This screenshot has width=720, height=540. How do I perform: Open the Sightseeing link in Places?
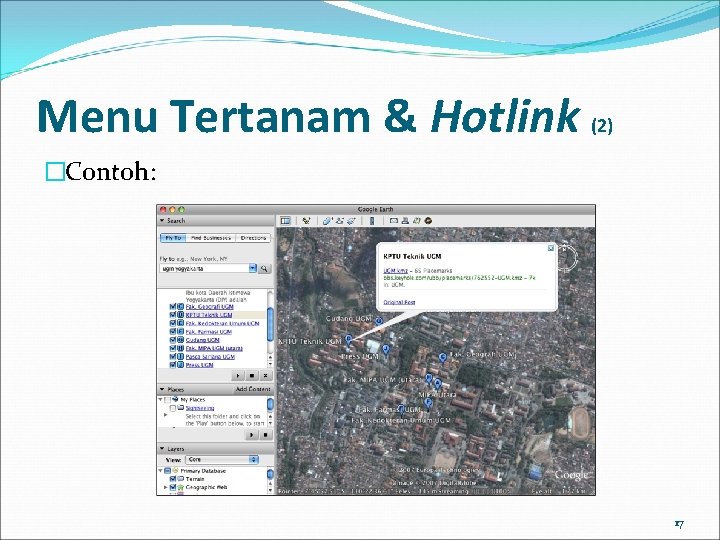click(x=200, y=408)
